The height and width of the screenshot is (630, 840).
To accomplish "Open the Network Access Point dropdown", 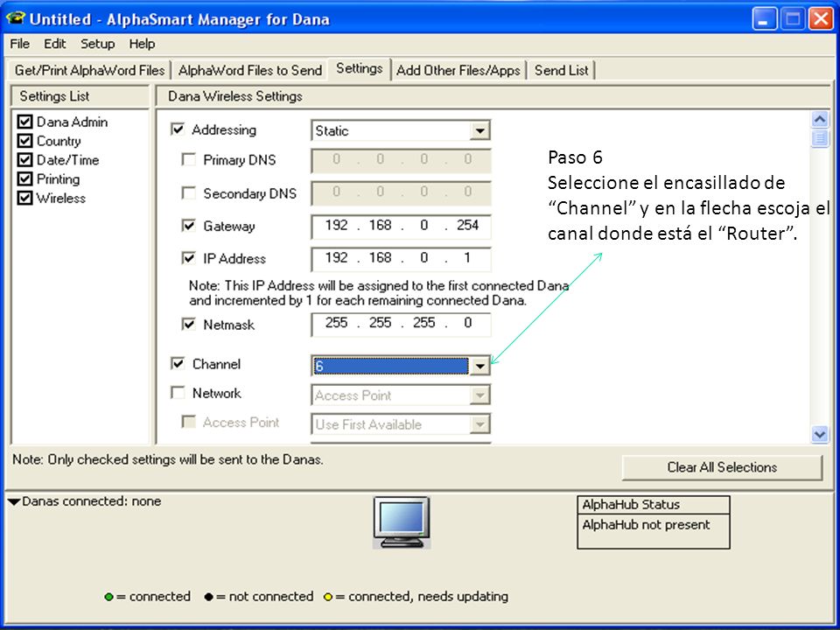I will coord(479,395).
